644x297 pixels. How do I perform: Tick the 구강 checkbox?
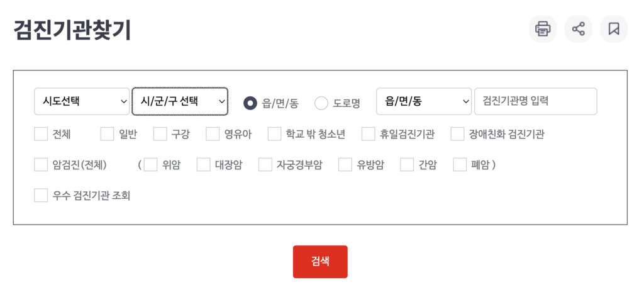160,134
